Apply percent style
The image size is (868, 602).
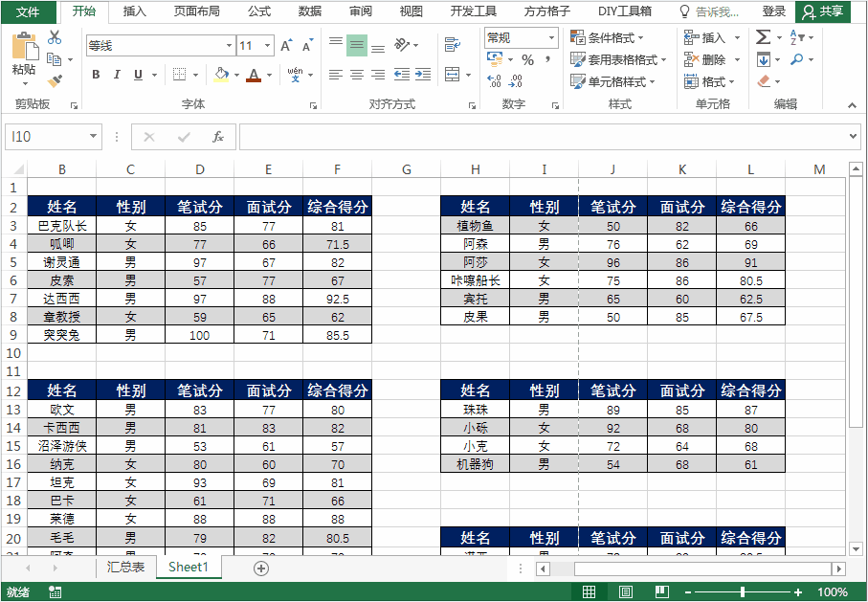[x=527, y=59]
